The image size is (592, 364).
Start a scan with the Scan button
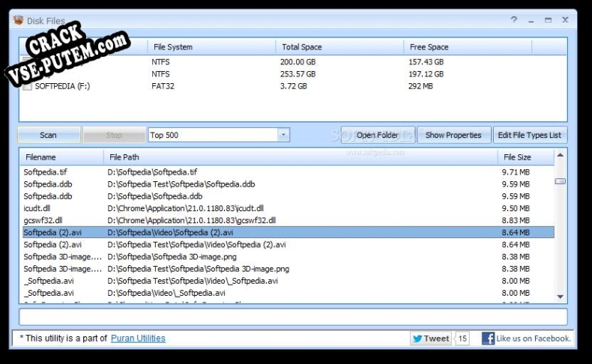tap(49, 135)
